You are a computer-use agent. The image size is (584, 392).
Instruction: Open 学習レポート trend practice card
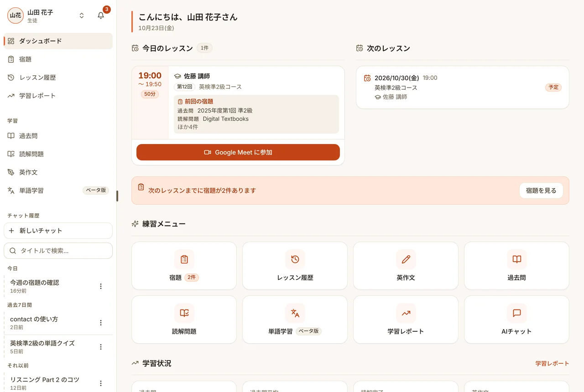pos(406,320)
